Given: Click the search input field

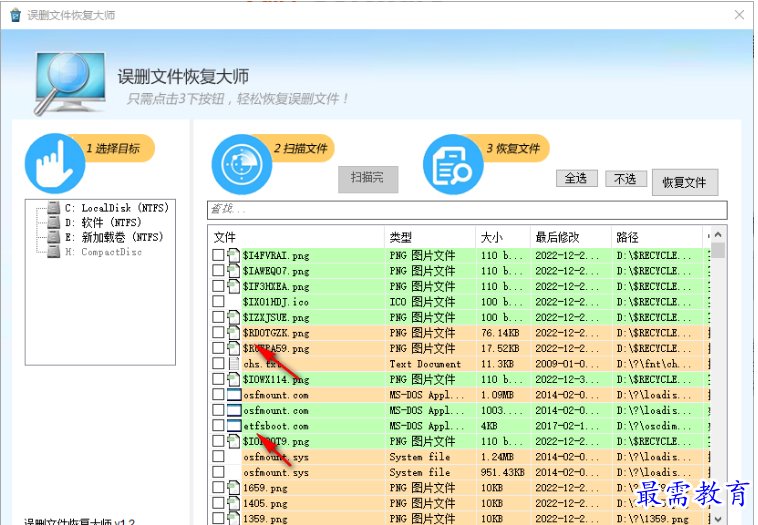Looking at the screenshot, I should [467, 209].
